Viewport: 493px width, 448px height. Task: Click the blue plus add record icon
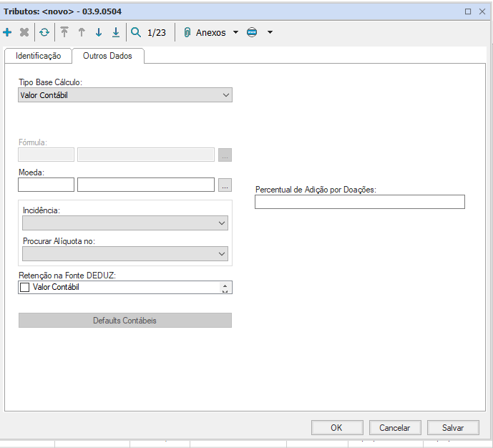point(7,32)
